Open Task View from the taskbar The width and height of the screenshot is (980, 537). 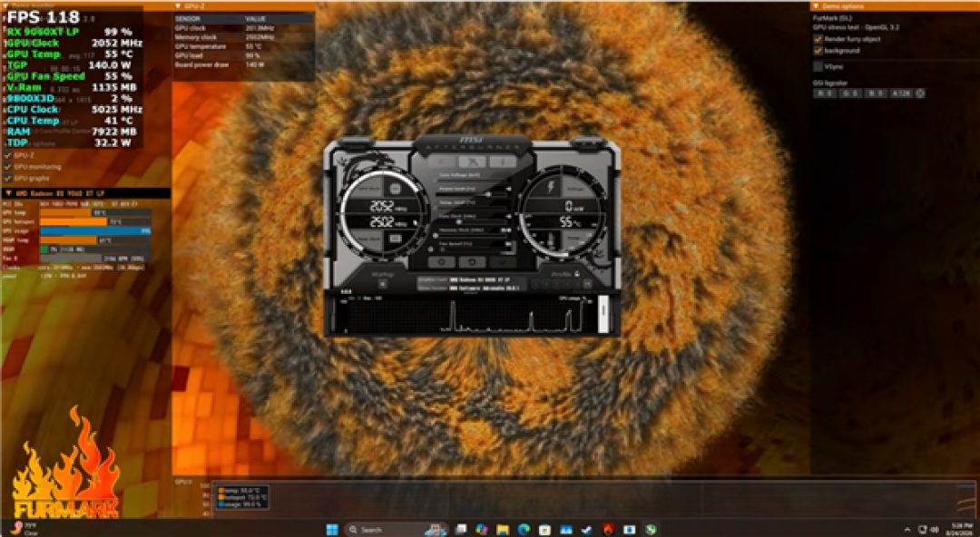(461, 530)
